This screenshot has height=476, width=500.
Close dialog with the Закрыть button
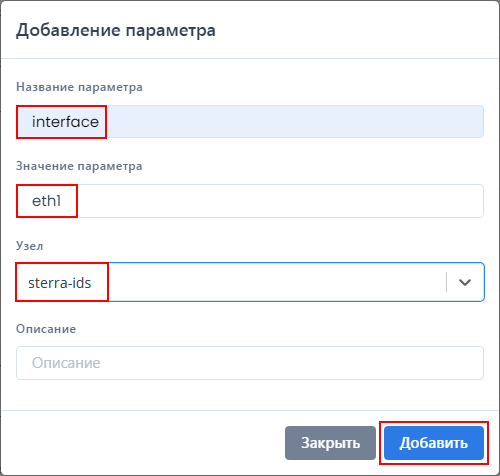coord(330,443)
